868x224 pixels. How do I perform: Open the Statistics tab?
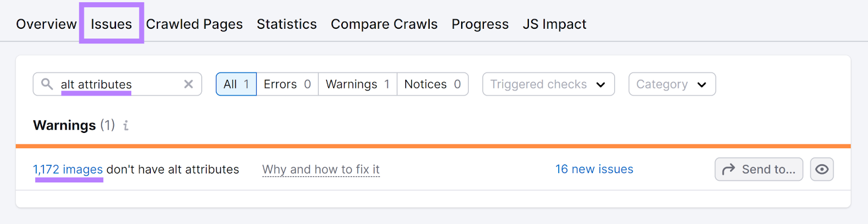[x=286, y=24]
